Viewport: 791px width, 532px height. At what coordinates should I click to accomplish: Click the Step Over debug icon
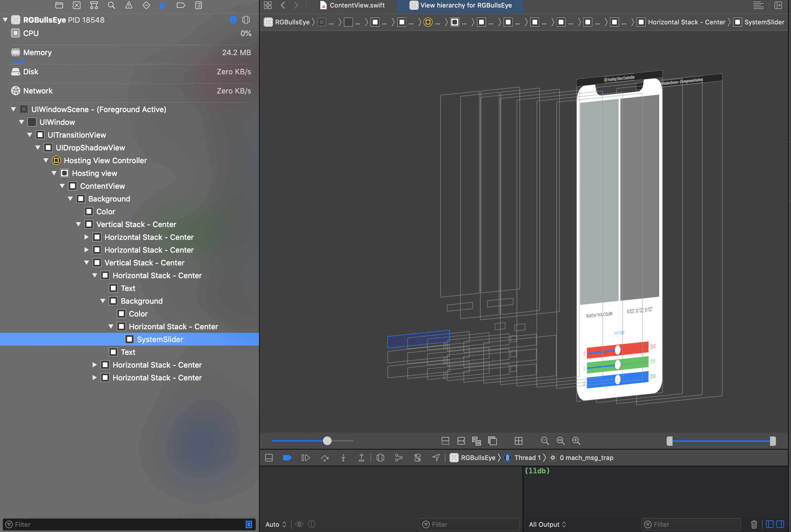point(325,458)
